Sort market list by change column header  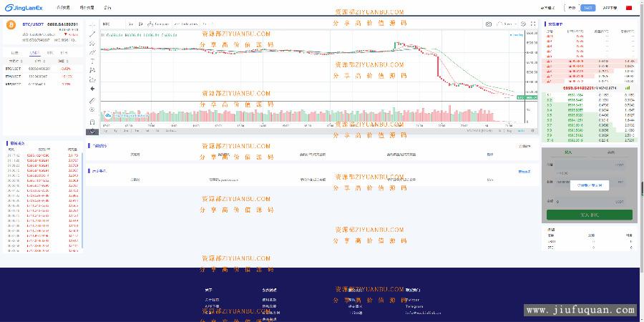(x=64, y=61)
